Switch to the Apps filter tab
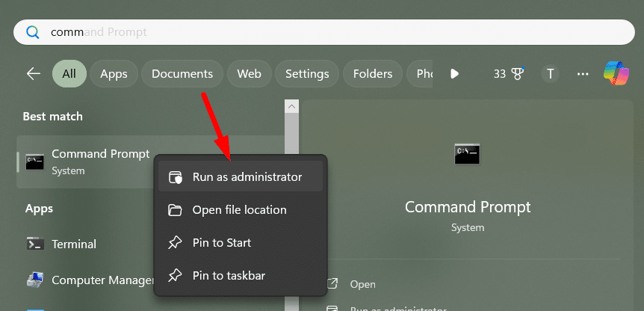 (114, 73)
